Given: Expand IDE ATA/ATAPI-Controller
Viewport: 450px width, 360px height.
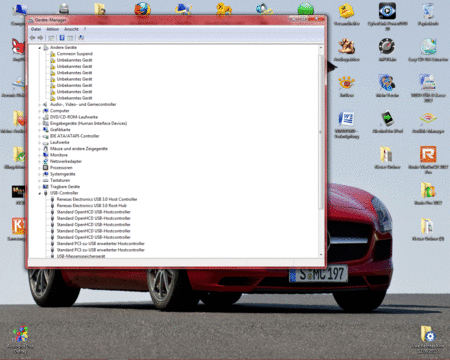Looking at the screenshot, I should (x=40, y=136).
